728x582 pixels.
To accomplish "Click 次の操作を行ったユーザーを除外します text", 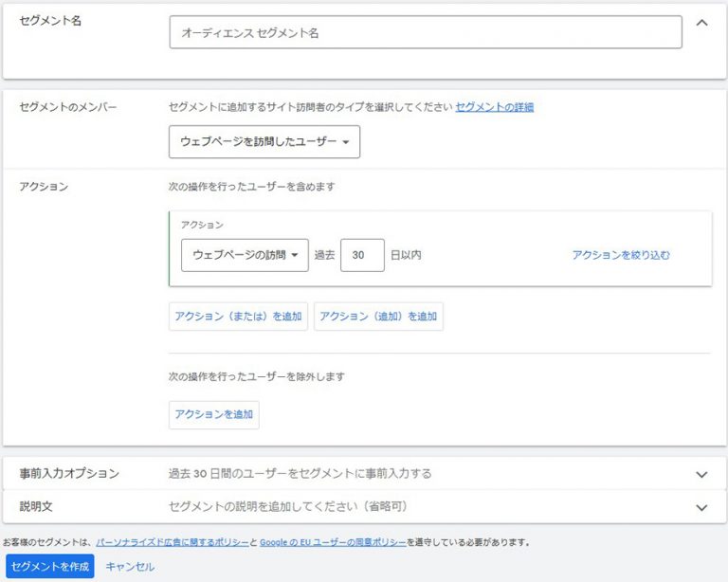I will coord(257,376).
